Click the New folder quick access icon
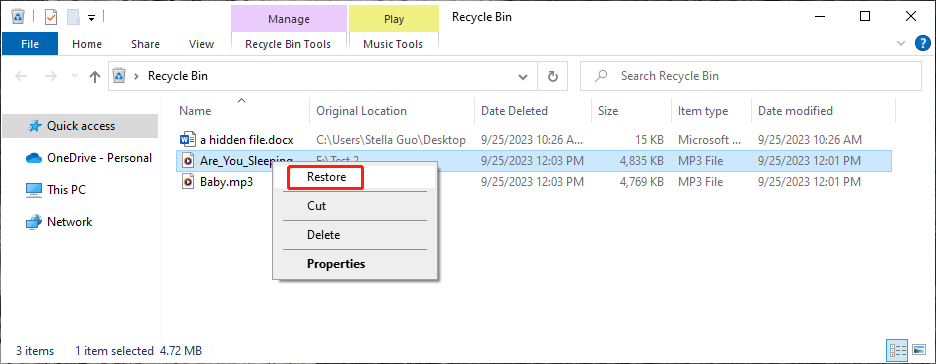The height and width of the screenshot is (364, 936). point(73,17)
